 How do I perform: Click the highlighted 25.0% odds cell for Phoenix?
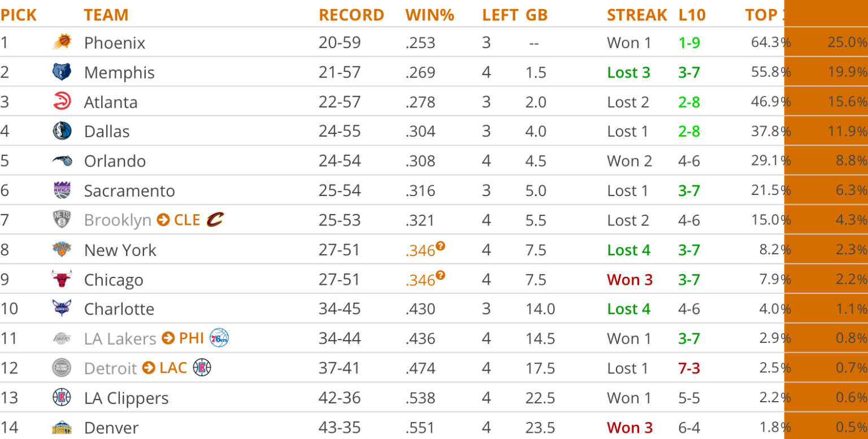(x=847, y=42)
